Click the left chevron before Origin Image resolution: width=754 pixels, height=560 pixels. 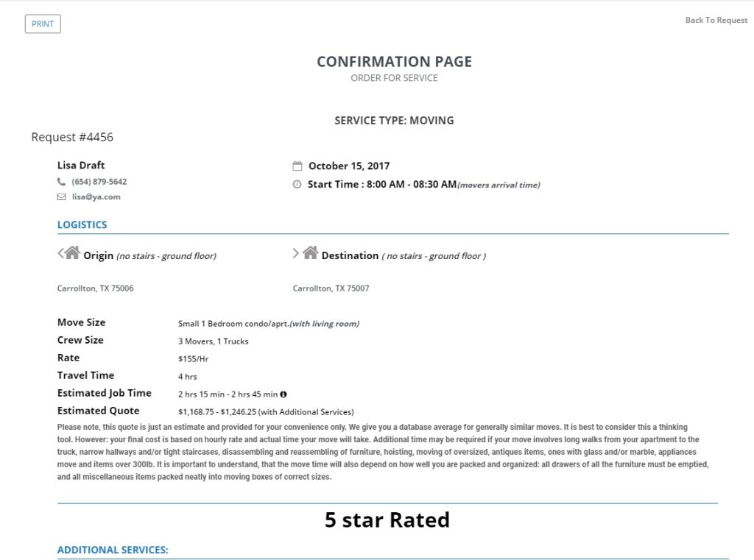(x=60, y=254)
